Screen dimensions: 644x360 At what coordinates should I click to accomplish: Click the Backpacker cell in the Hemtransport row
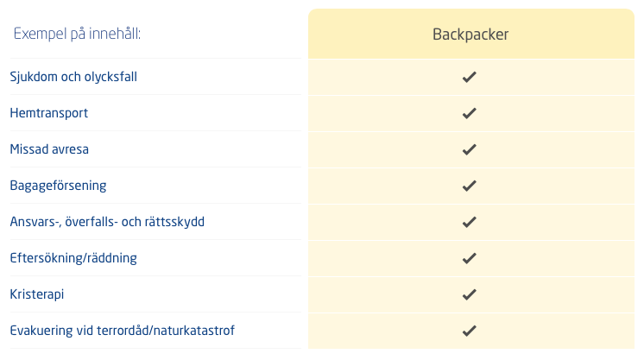point(471,113)
